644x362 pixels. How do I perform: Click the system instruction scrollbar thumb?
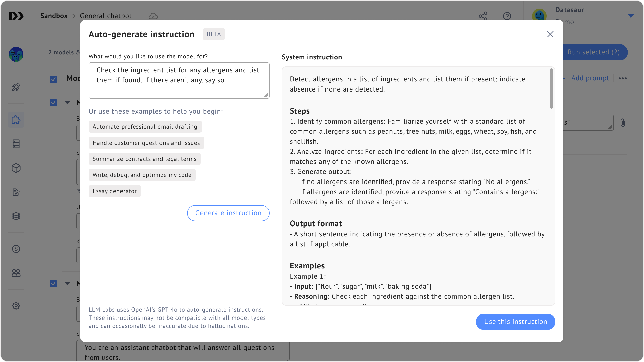coord(551,88)
